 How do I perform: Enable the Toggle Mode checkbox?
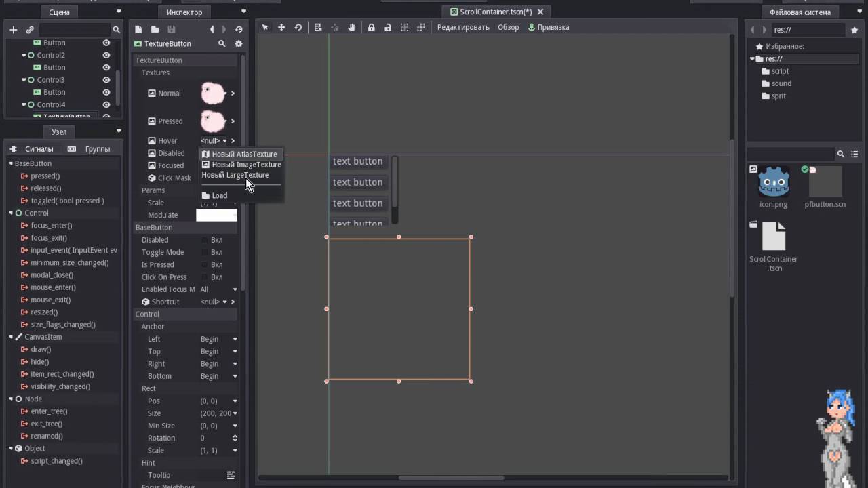pyautogui.click(x=205, y=252)
